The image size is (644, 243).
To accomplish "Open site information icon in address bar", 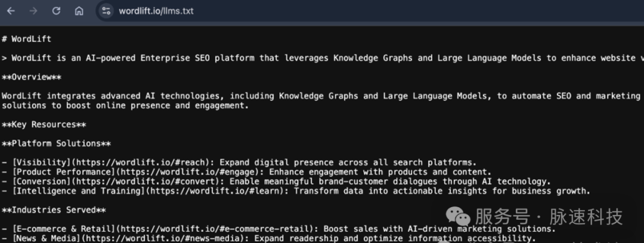I will [106, 11].
